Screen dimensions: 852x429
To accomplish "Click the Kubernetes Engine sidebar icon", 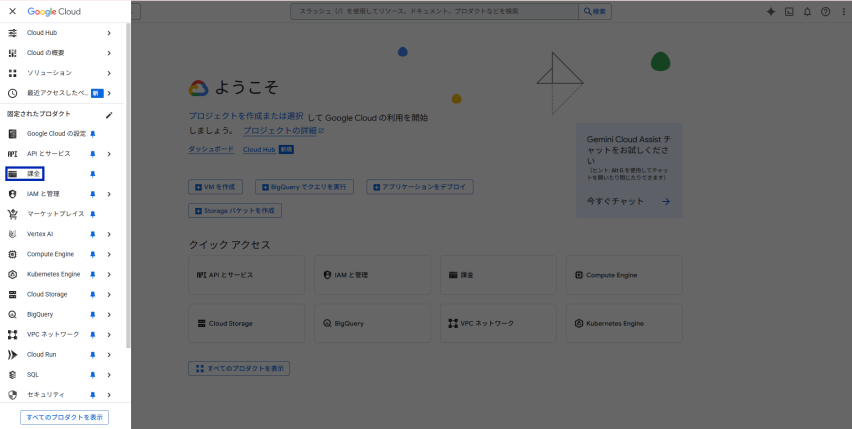I will tap(12, 274).
